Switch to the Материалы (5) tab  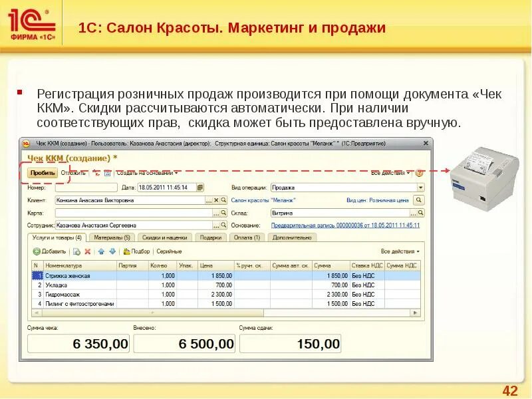tap(112, 237)
